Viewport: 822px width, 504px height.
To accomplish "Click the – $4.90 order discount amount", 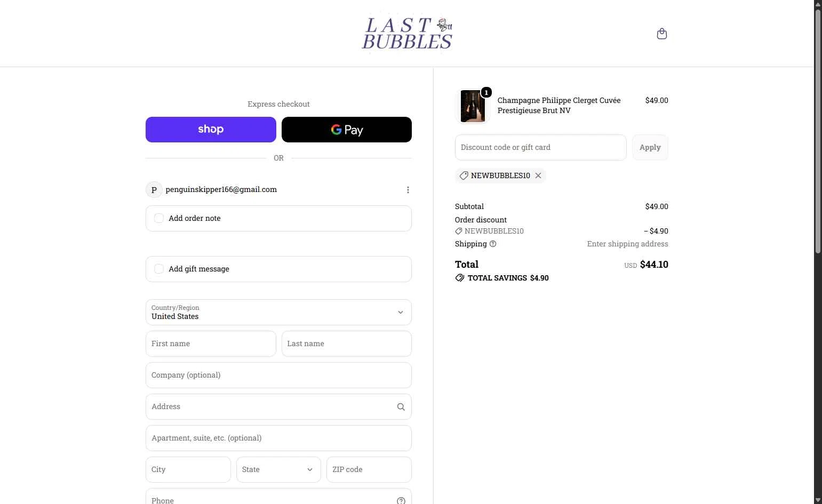I will 656,231.
